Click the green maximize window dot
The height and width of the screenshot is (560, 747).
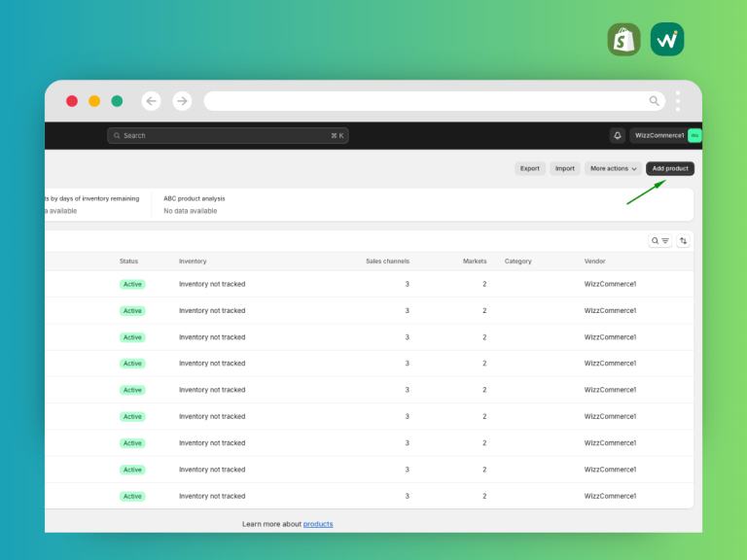tap(117, 101)
